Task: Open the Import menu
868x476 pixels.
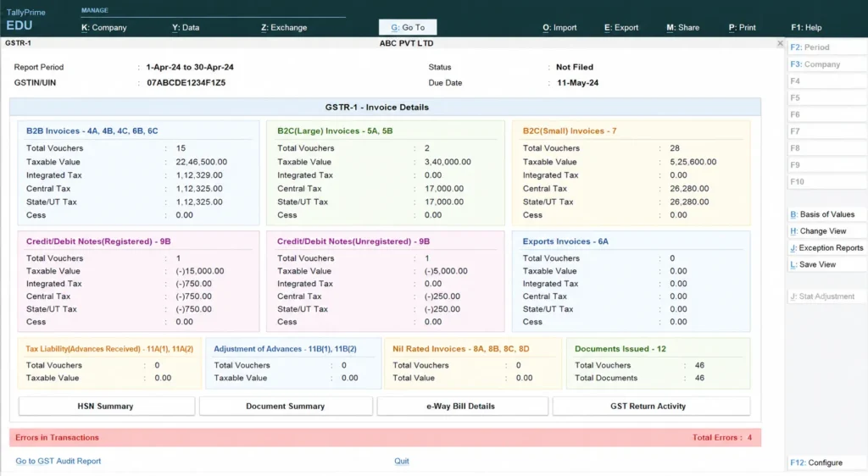Action: 559,28
